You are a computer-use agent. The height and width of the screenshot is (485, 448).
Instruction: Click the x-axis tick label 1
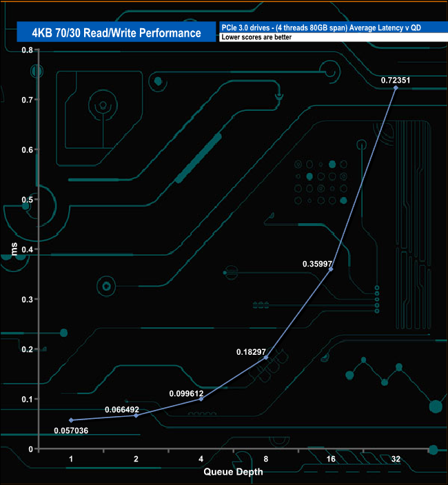click(71, 459)
